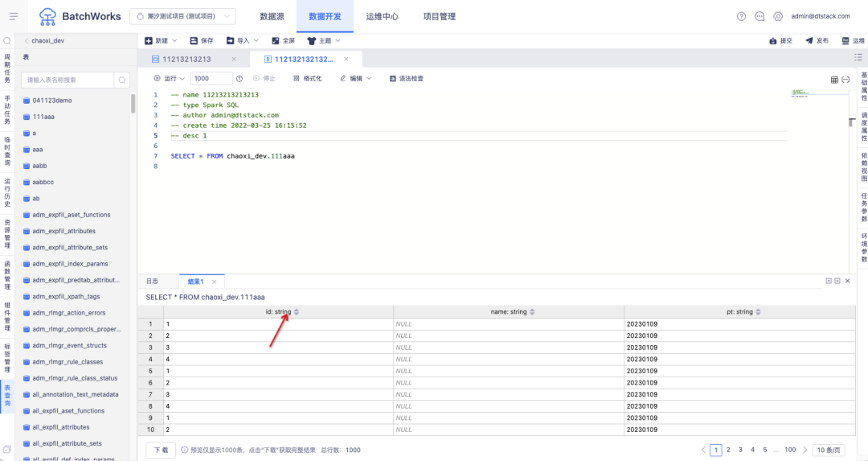Go to page 2 of results
868x461 pixels.
pyautogui.click(x=728, y=450)
